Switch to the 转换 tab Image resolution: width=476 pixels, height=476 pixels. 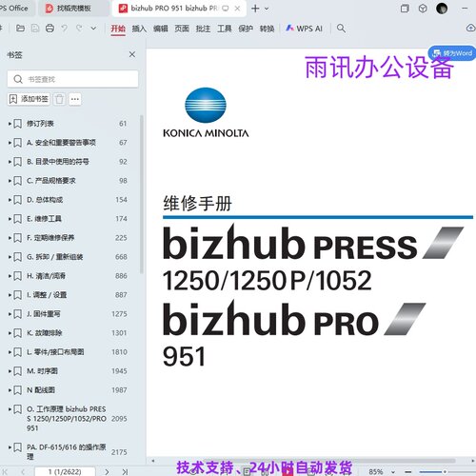point(267,29)
